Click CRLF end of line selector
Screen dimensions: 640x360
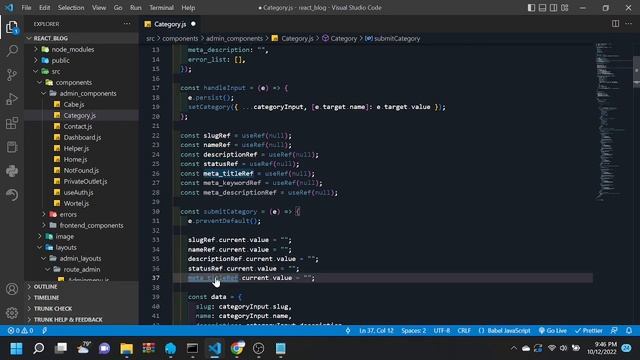point(464,331)
